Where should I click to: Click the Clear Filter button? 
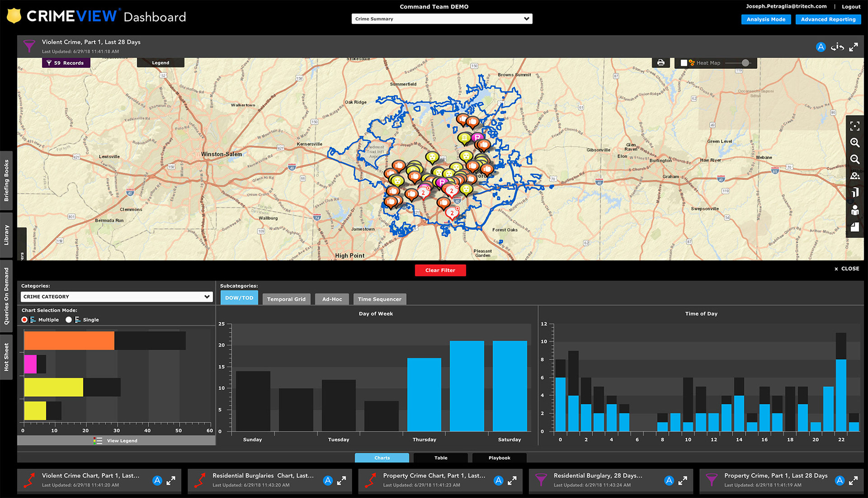(440, 270)
